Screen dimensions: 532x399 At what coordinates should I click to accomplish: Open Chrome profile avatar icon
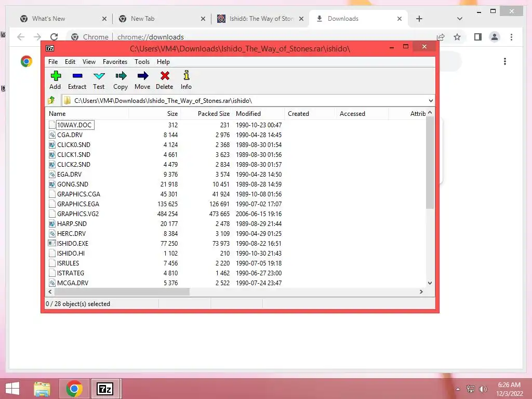(495, 37)
